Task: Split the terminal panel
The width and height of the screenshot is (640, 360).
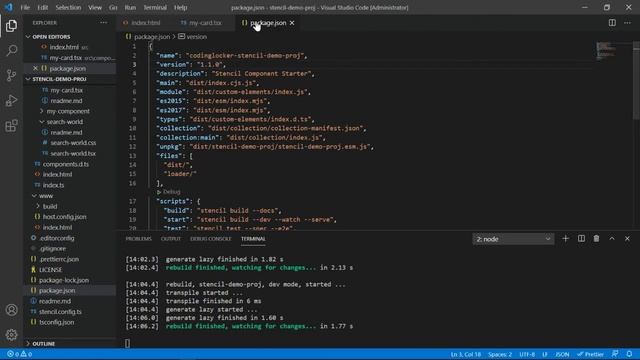Action: 581,238
